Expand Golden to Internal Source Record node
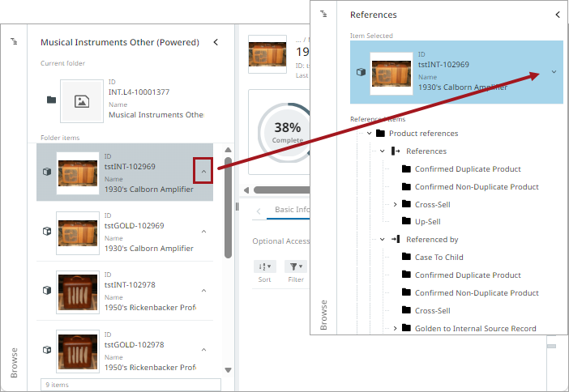Viewport: 569px width, 392px height. tap(396, 329)
